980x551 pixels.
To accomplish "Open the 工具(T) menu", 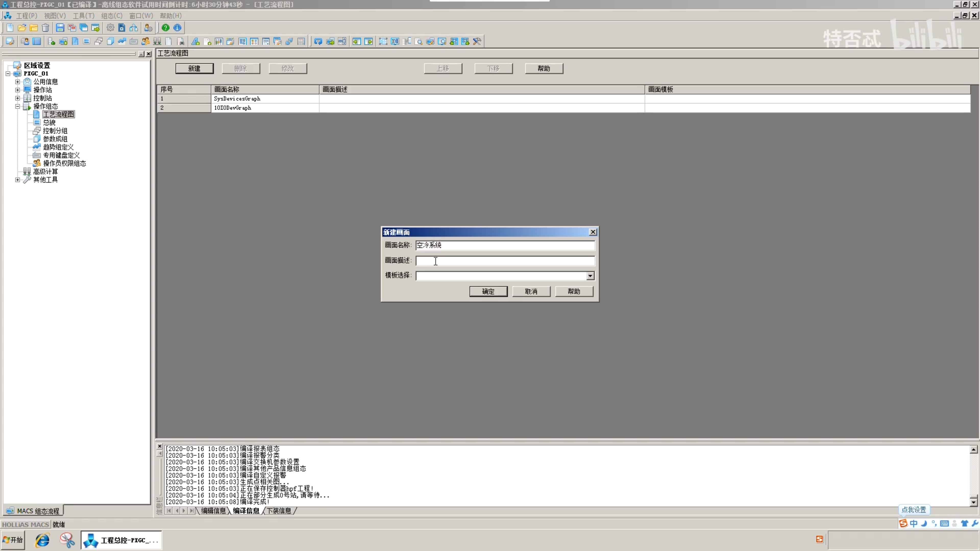I will [x=83, y=16].
